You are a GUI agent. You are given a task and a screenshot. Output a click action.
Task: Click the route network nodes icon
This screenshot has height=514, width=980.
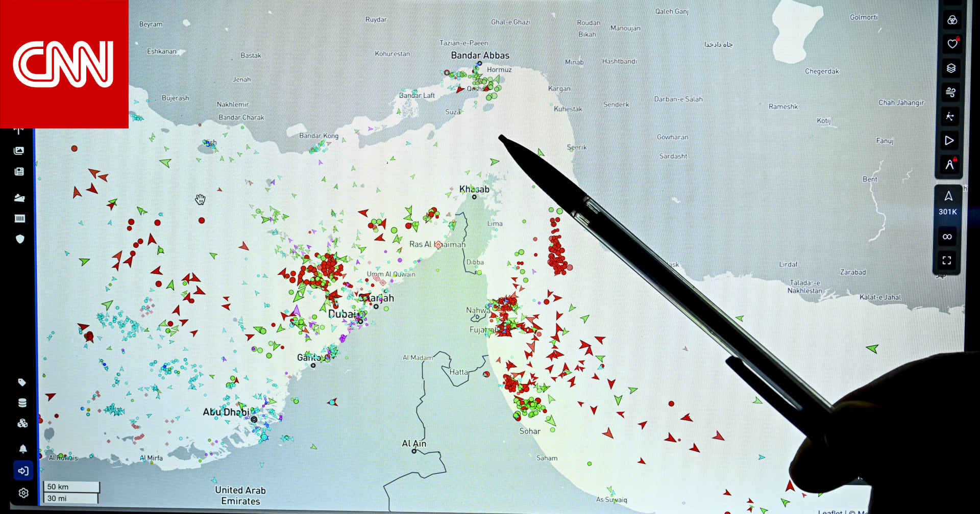tap(950, 117)
